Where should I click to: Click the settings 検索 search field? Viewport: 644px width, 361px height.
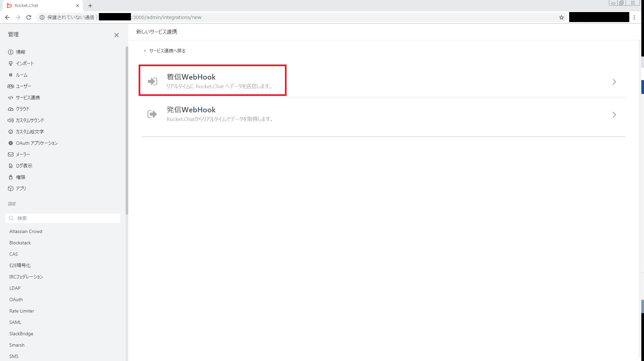(x=67, y=218)
